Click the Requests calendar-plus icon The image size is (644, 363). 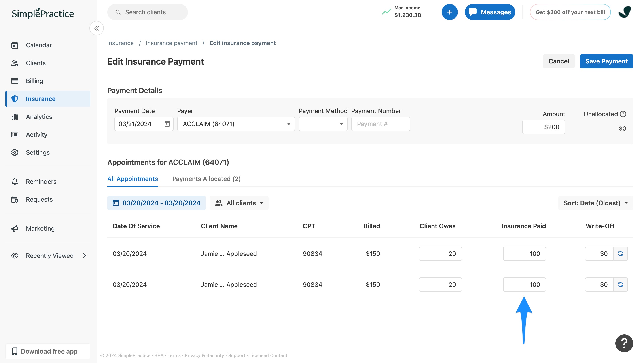coord(15,199)
